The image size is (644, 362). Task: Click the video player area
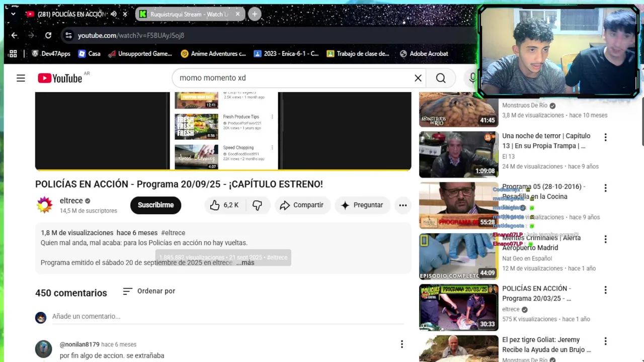[223, 131]
